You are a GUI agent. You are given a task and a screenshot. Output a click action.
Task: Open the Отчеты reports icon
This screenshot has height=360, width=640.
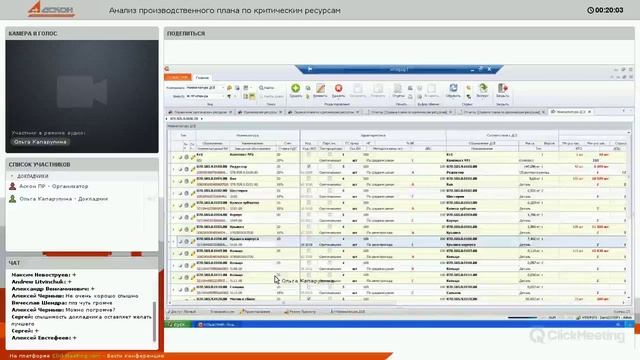(x=398, y=88)
